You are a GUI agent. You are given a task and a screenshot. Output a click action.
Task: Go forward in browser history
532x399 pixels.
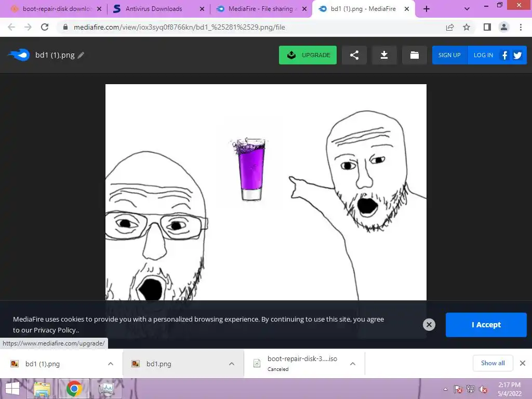click(28, 27)
